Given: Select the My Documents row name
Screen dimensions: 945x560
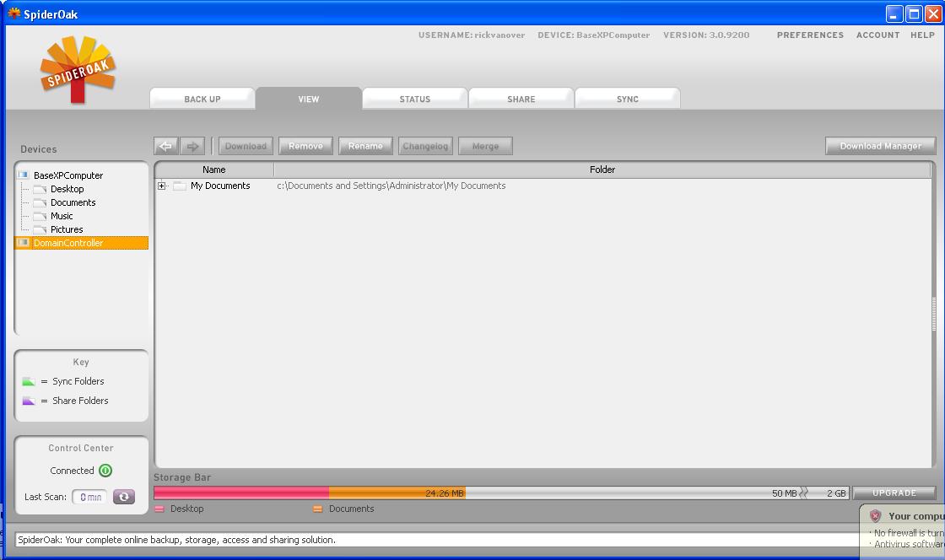Looking at the screenshot, I should 220,186.
